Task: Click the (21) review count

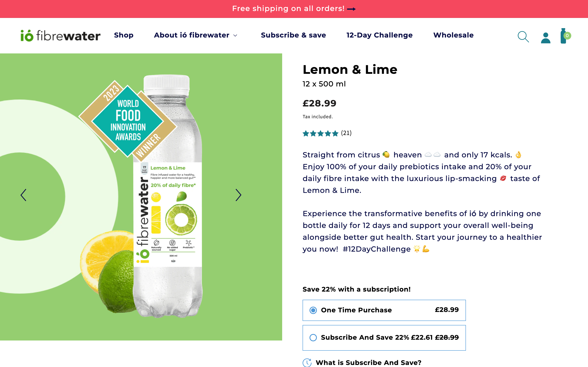Action: (x=346, y=133)
